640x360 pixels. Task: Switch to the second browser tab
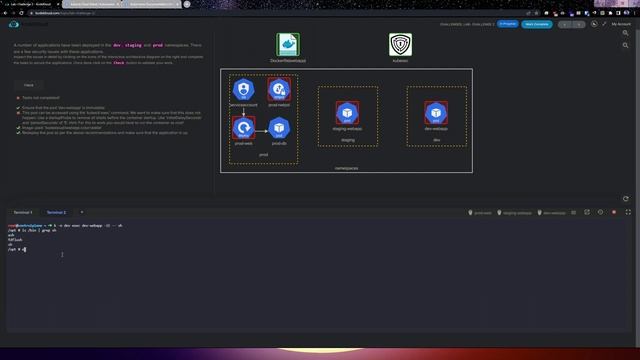coord(92,4)
